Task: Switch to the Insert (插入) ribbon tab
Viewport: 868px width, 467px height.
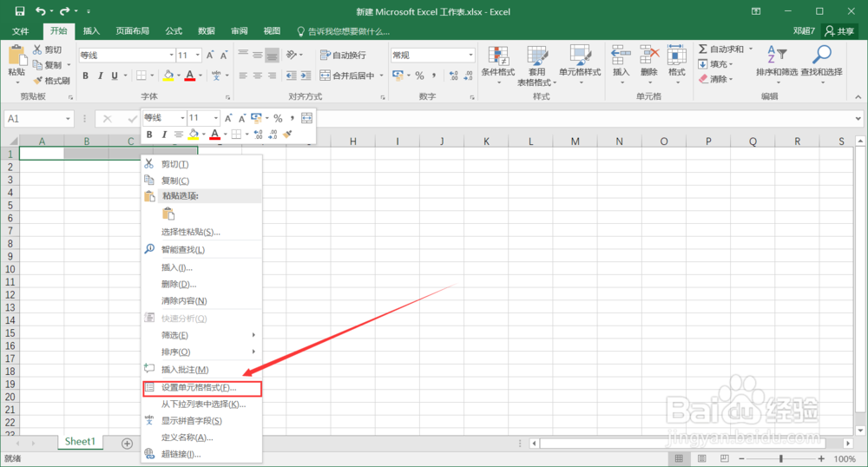Action: pyautogui.click(x=91, y=31)
